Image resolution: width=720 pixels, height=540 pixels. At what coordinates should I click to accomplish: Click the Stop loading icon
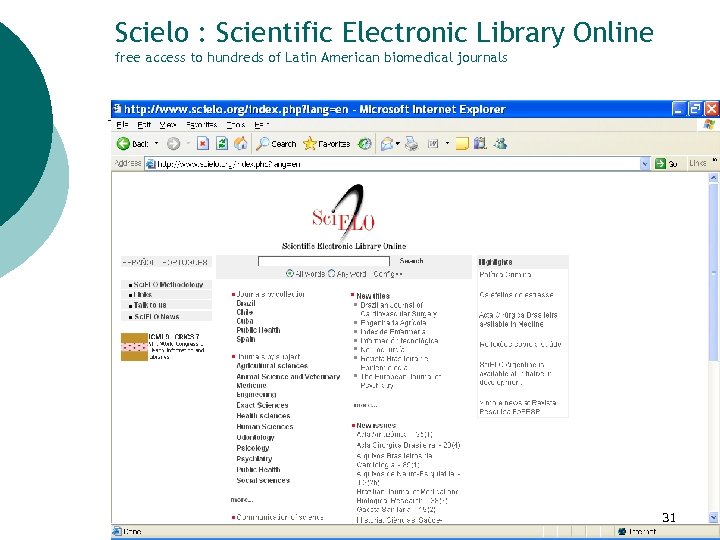click(x=202, y=144)
